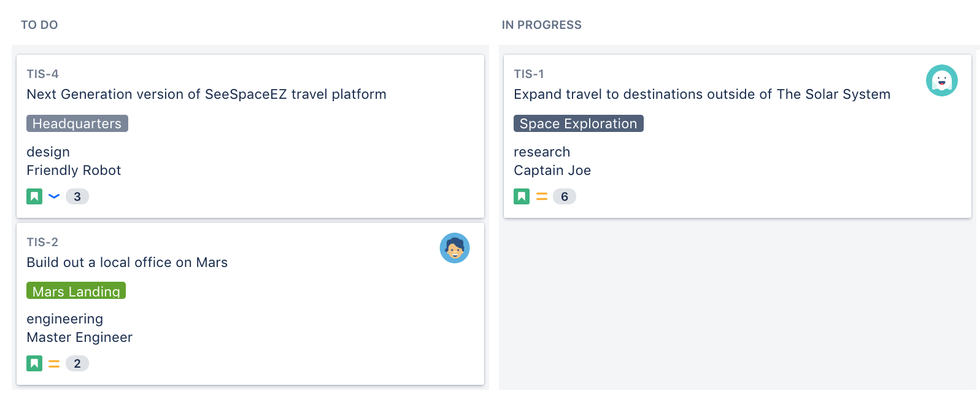Click the medium priority icon on TIS-2

point(54,364)
